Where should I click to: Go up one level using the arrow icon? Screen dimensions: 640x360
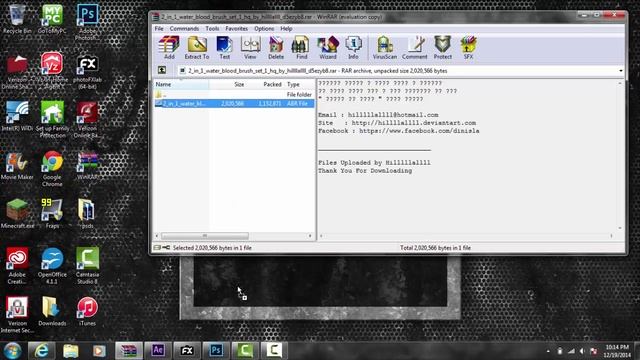point(162,70)
